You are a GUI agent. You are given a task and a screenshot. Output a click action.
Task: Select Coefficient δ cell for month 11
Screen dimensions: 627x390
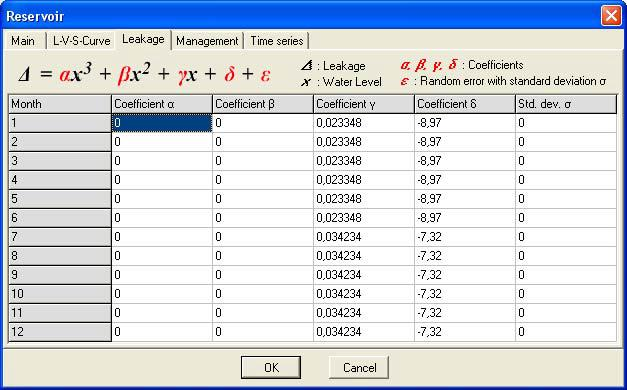pos(465,313)
